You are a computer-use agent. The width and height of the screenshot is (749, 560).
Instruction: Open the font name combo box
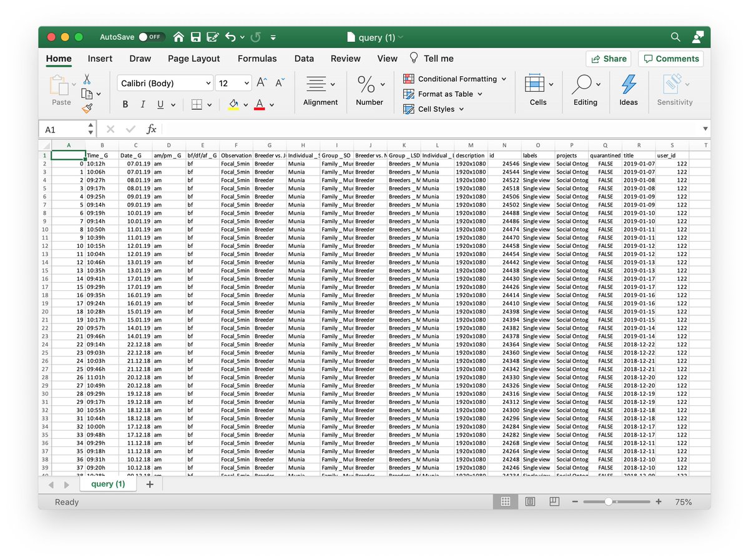tap(165, 83)
